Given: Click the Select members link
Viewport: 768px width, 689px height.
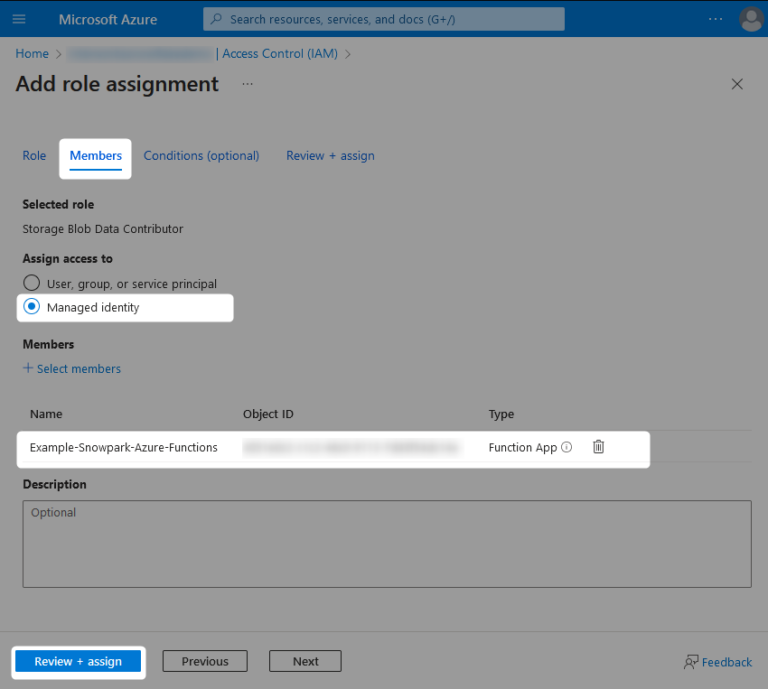Looking at the screenshot, I should tap(72, 368).
